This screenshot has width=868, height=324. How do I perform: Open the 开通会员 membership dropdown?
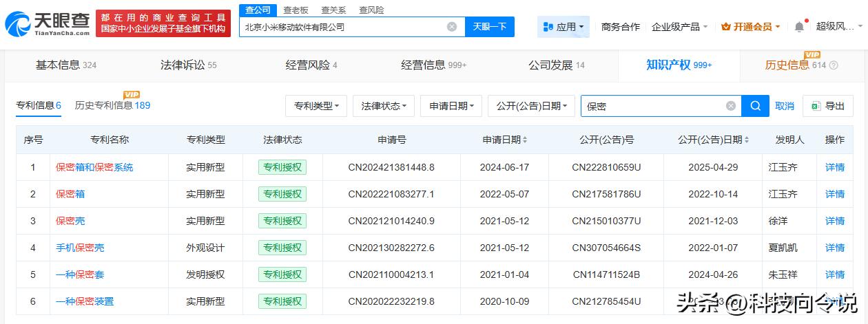[x=751, y=27]
